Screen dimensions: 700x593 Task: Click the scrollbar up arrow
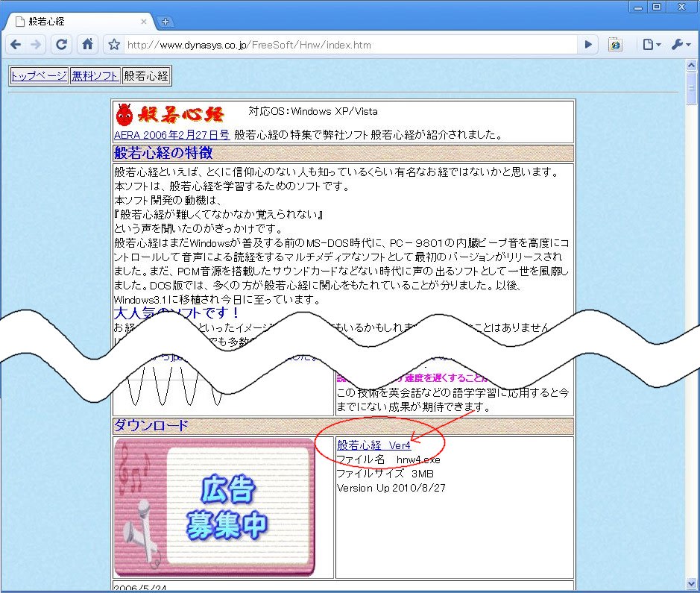(693, 65)
